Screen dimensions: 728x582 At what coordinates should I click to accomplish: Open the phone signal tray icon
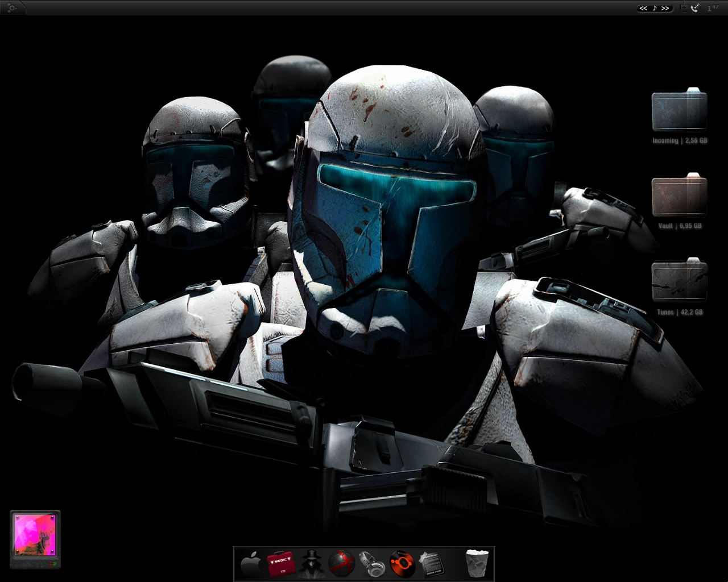pos(694,8)
